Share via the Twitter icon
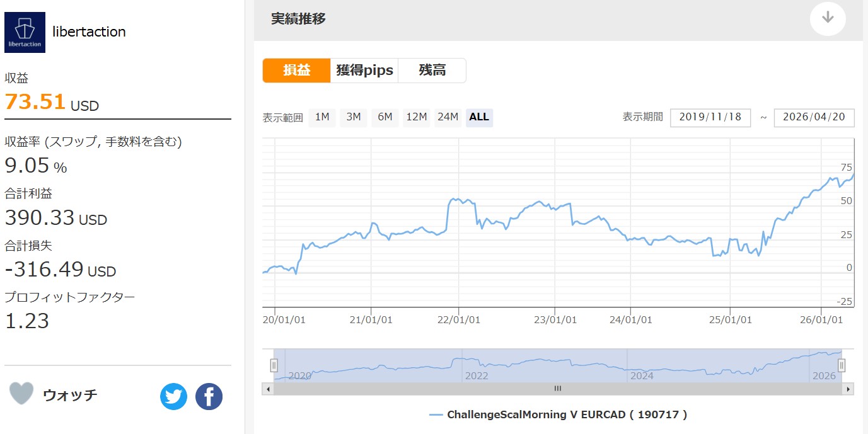 coord(173,397)
